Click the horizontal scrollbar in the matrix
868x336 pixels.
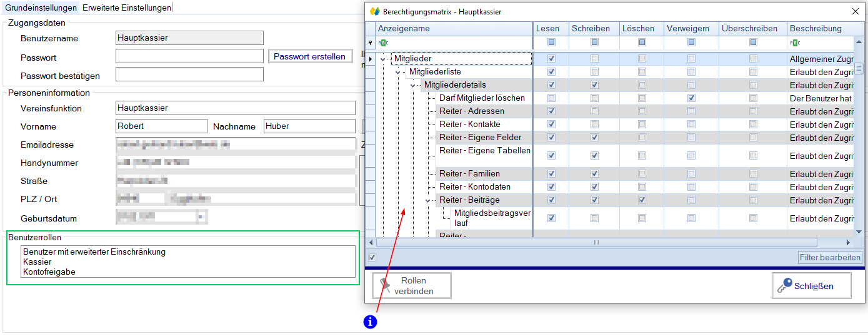click(x=596, y=242)
